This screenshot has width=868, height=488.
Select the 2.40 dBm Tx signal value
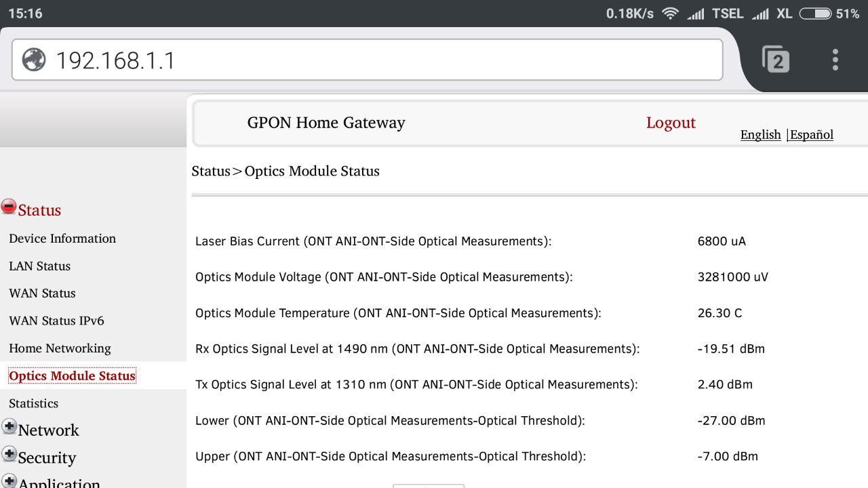click(725, 384)
